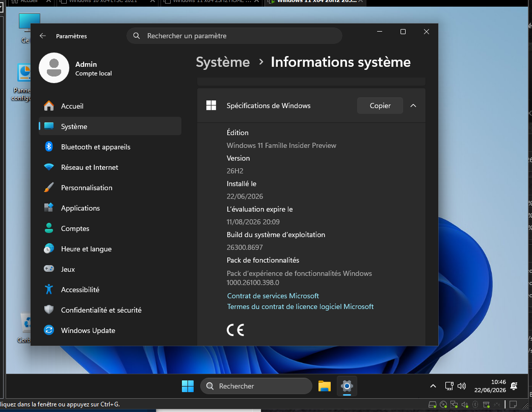
Task: Open Termes du contrat de licence link
Action: pos(300,306)
